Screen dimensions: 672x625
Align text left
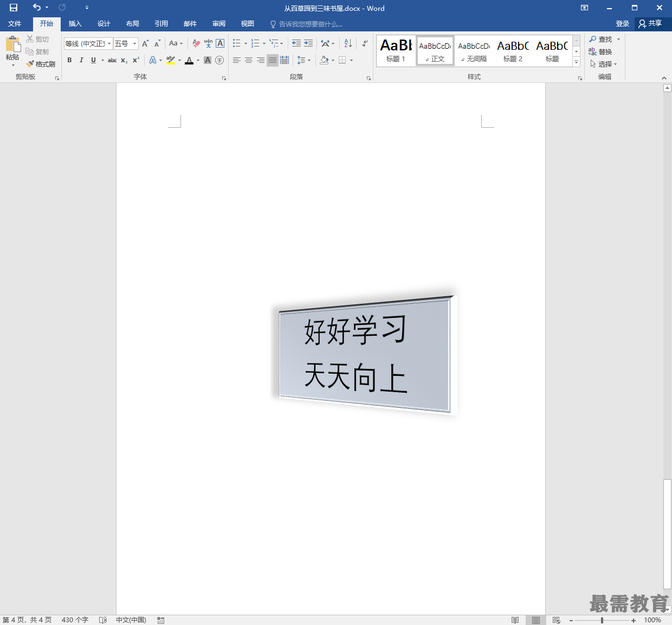pyautogui.click(x=237, y=60)
